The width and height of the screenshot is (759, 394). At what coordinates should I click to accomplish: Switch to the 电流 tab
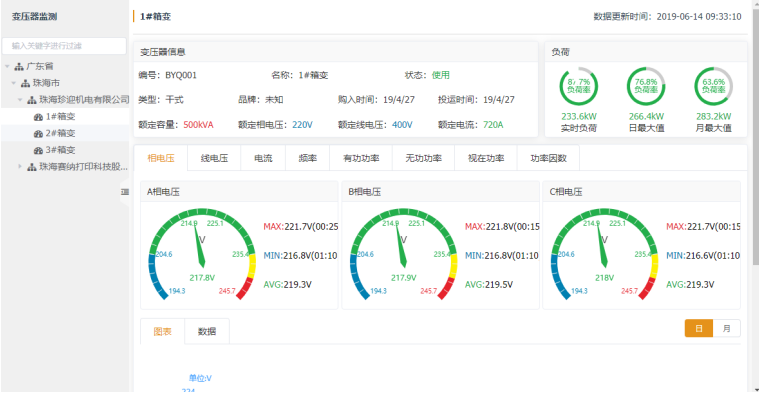click(263, 158)
